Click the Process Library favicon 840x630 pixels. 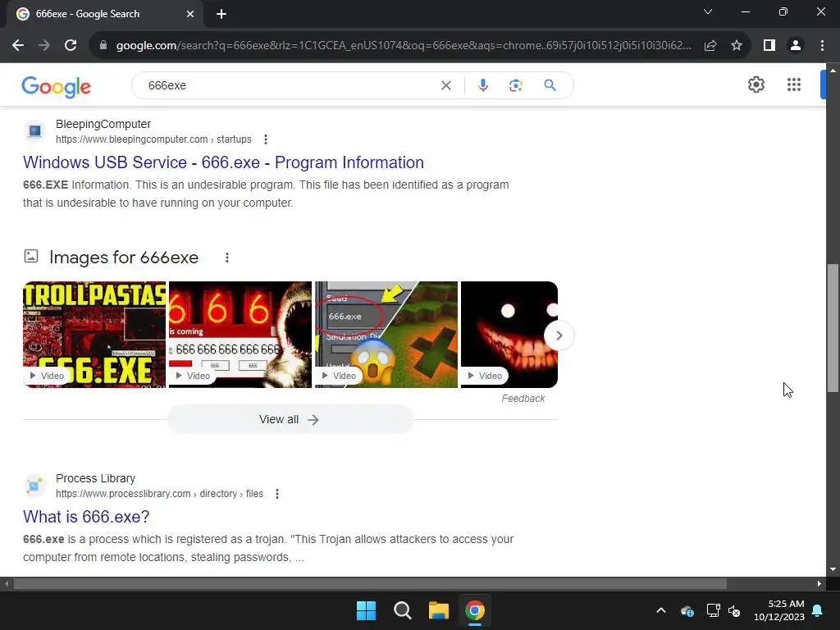point(34,485)
